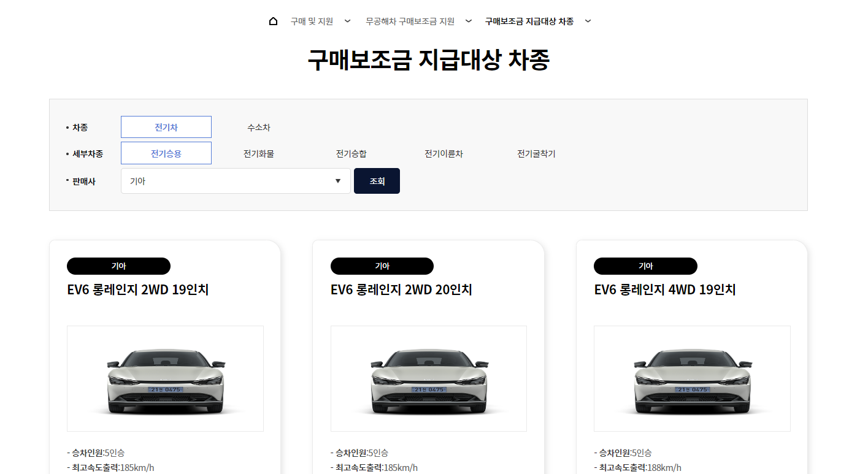Click 기아 badge on EV6 2WD 20인치 card
The width and height of the screenshot is (868, 474).
(382, 266)
